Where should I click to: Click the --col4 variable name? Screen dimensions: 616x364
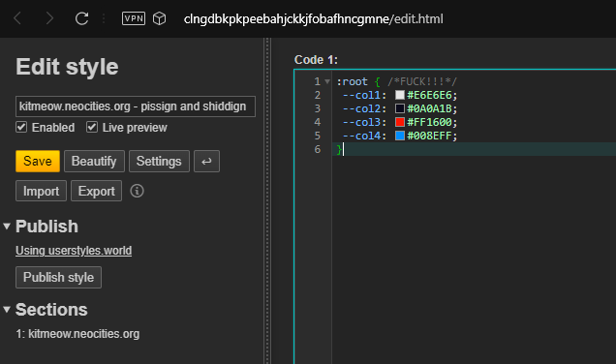[362, 136]
